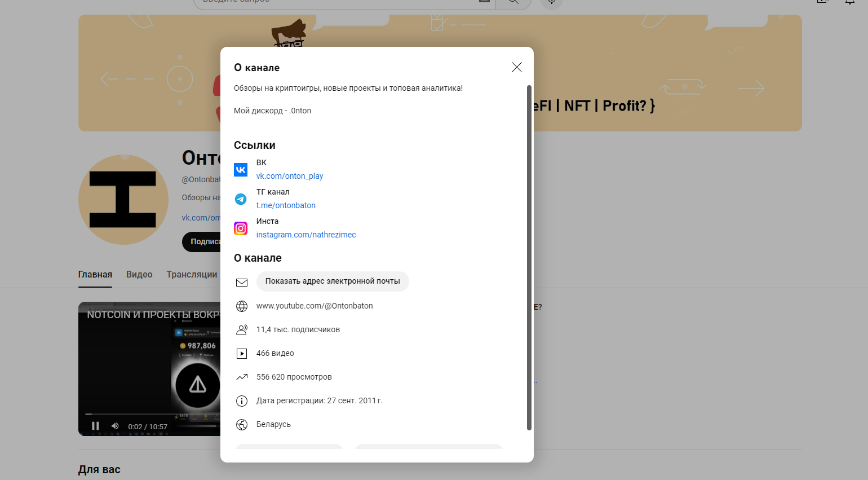Click the video count play icon
Viewport: 868px width, 480px height.
[242, 353]
